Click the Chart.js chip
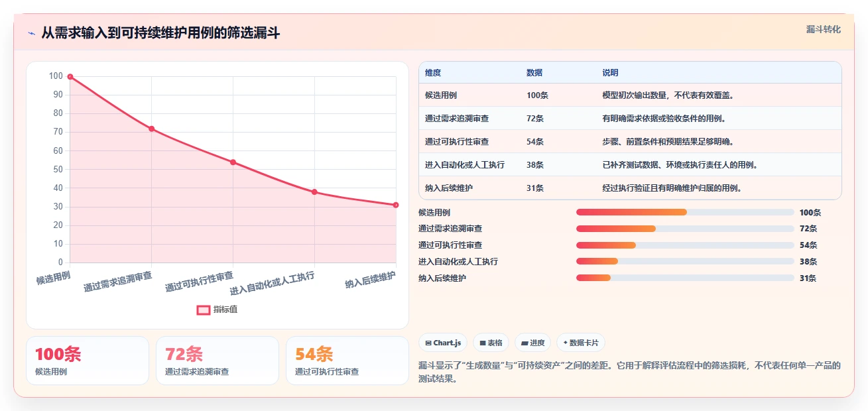Viewport: 868px width, 411px height. (x=443, y=343)
